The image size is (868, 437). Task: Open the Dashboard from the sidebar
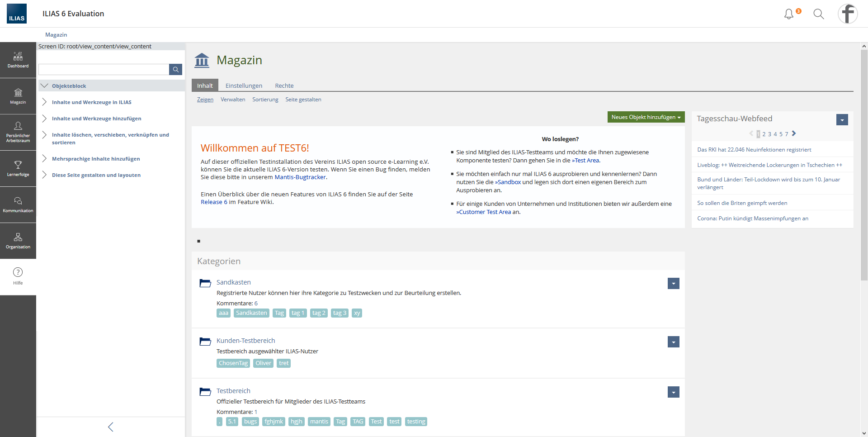tap(18, 60)
